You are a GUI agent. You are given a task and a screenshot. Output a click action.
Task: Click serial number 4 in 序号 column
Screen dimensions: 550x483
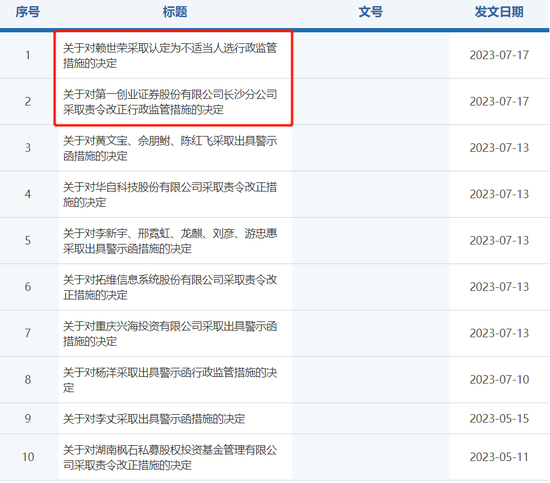point(28,194)
